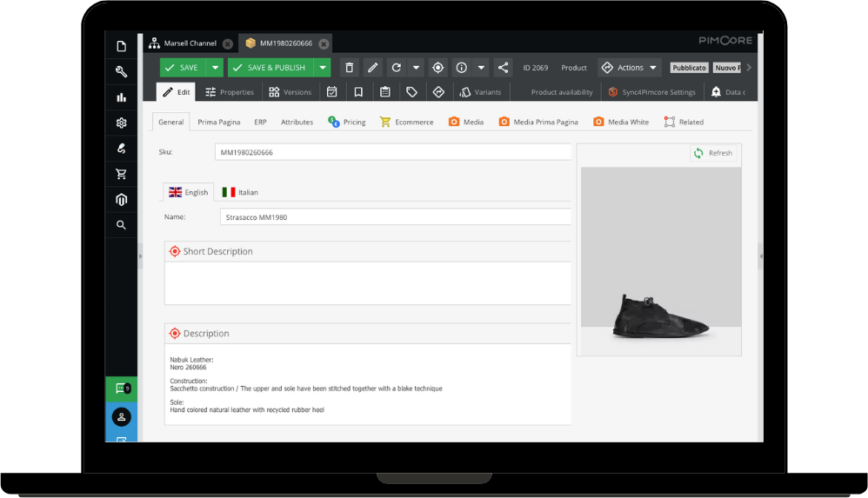Click the locate-in-tree target icon
The image size is (868, 498).
[x=437, y=68]
